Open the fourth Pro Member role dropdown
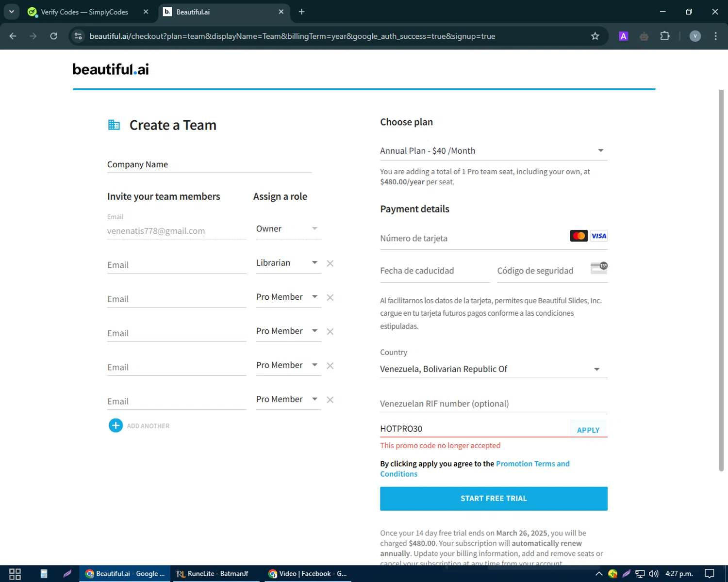 [288, 399]
